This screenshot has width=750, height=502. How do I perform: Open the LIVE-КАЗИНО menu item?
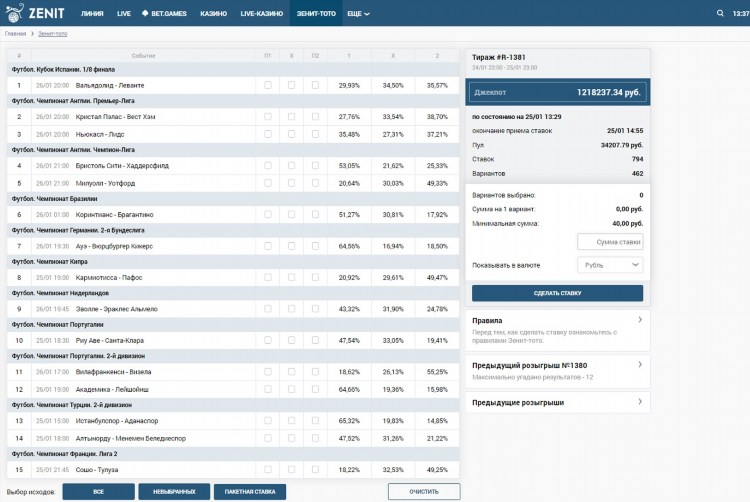point(262,13)
